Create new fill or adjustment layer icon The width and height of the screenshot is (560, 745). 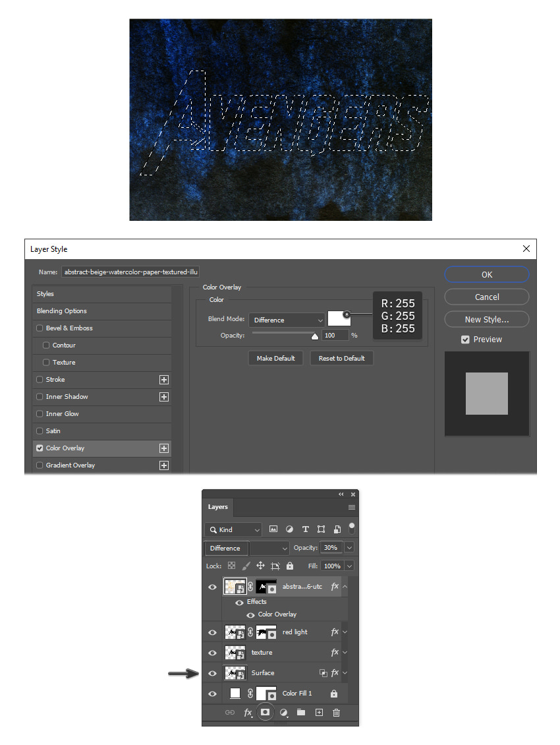coord(283,712)
